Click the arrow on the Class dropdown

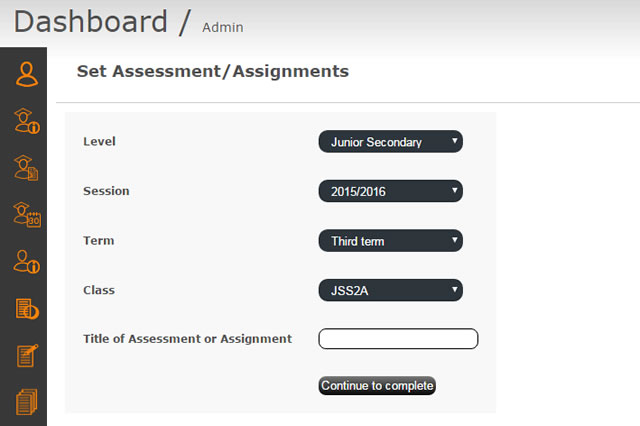[x=454, y=289]
